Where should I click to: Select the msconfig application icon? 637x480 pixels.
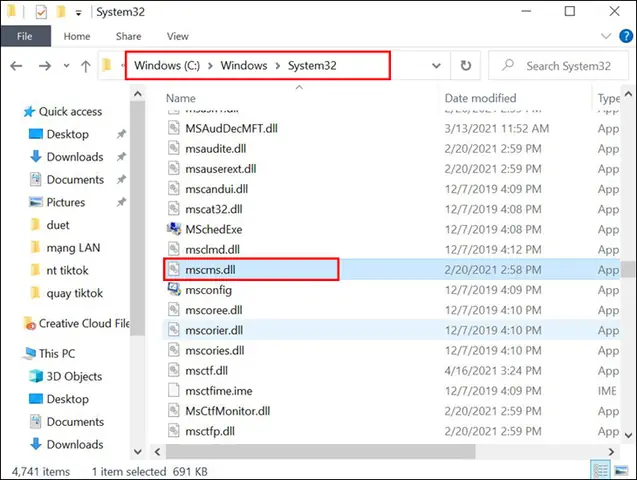(174, 290)
